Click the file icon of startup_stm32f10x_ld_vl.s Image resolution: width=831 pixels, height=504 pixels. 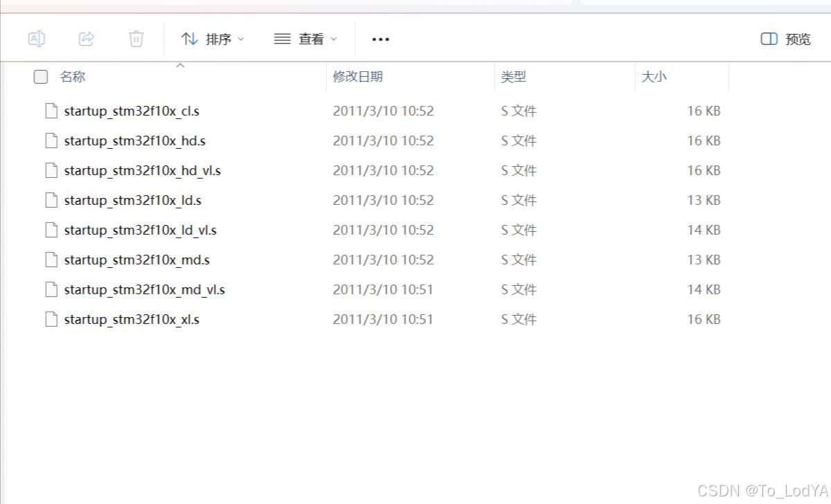[x=51, y=230]
